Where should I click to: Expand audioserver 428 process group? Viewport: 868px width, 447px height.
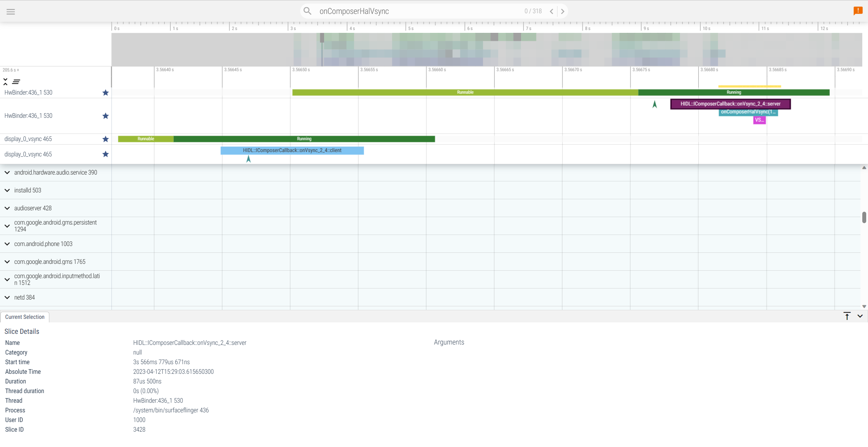click(x=7, y=208)
